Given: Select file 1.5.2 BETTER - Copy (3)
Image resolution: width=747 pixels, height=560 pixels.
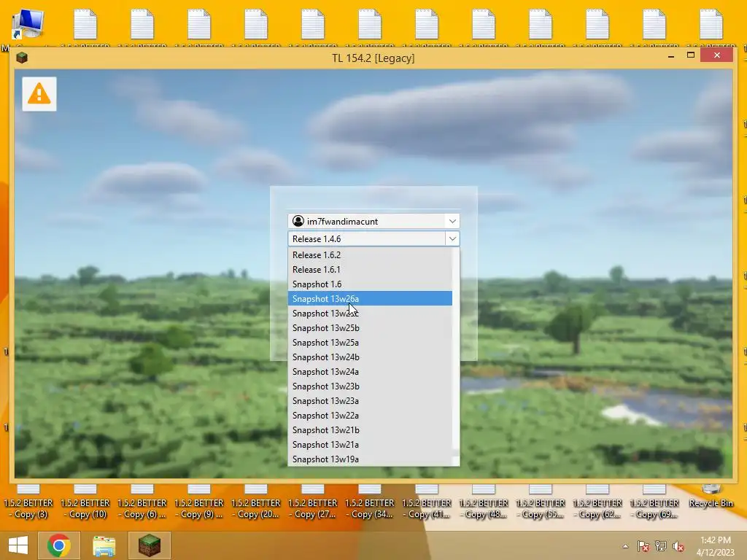Looking at the screenshot, I should (x=28, y=502).
